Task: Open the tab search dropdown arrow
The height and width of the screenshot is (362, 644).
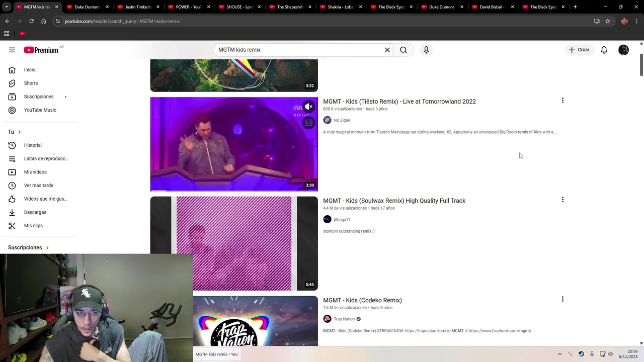Action: pyautogui.click(x=7, y=7)
